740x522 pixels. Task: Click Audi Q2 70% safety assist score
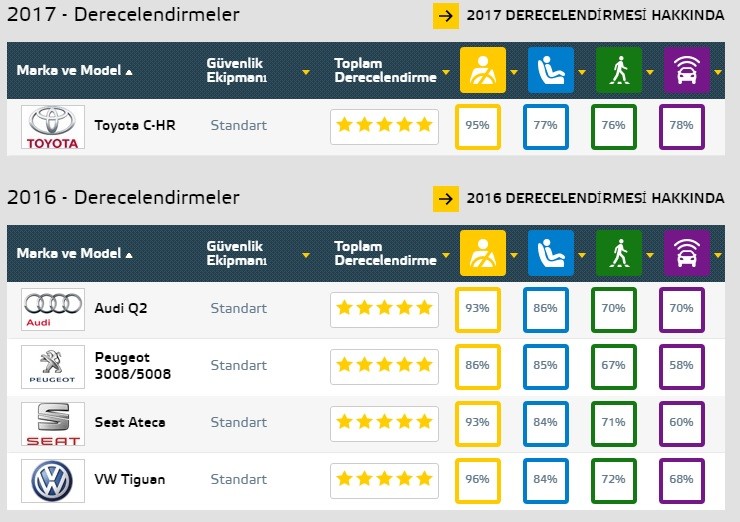(681, 309)
